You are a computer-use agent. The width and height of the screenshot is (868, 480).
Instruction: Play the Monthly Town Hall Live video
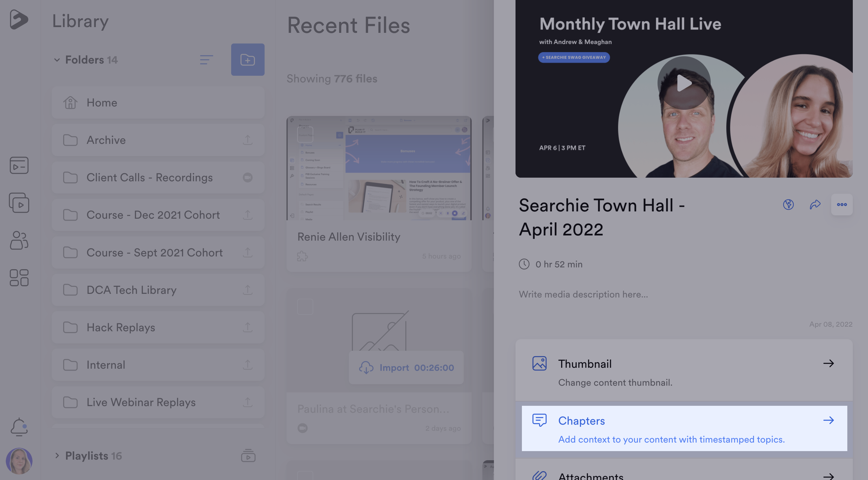684,83
